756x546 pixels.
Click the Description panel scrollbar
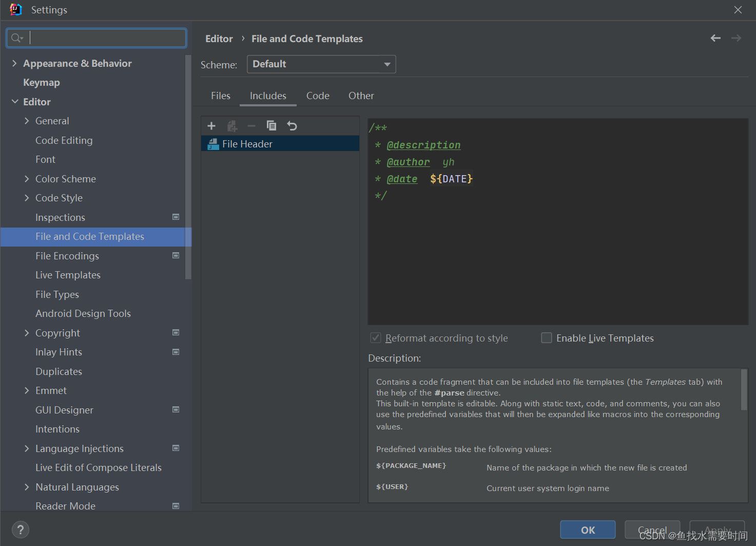[744, 390]
